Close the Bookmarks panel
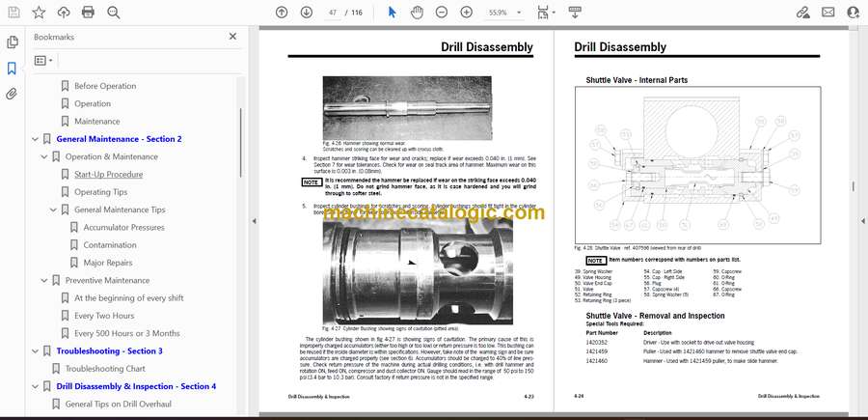Screen dimensions: 868x420 coord(232,37)
